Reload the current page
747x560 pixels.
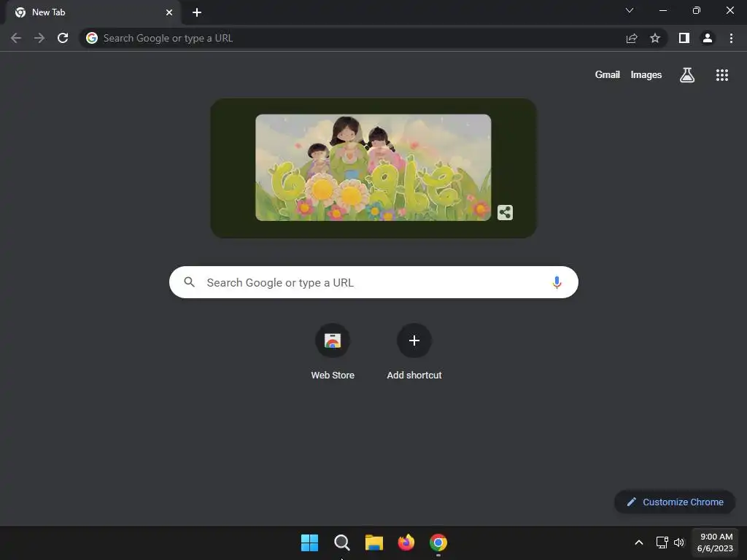[x=63, y=38]
